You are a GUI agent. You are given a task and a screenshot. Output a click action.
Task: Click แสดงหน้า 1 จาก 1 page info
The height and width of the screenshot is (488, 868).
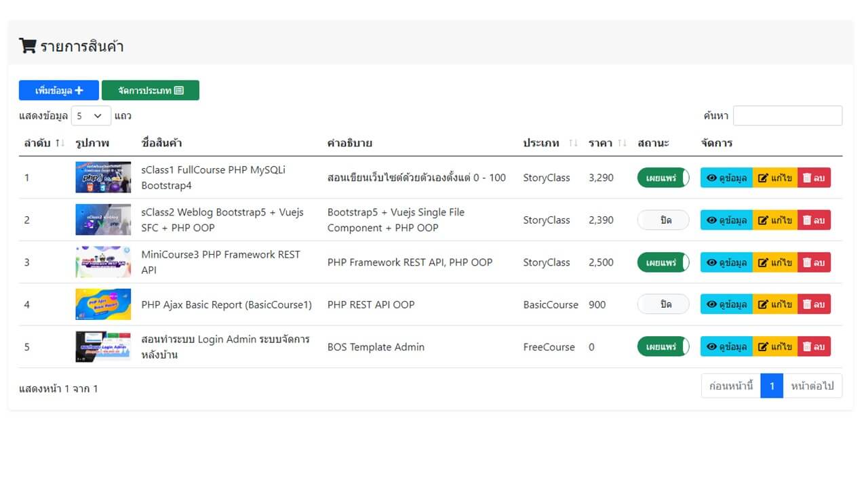[58, 388]
